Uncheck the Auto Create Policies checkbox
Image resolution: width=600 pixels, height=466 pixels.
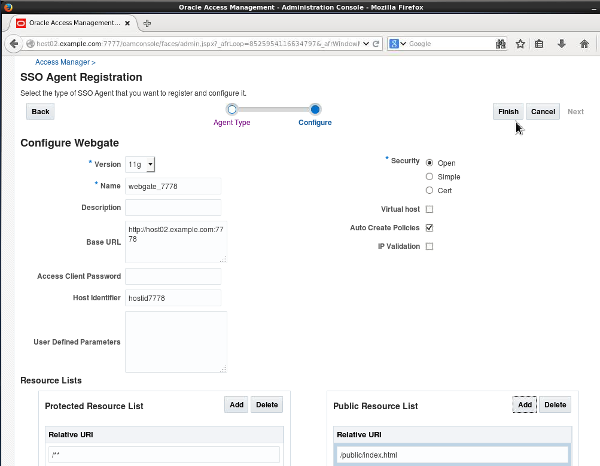coord(429,228)
